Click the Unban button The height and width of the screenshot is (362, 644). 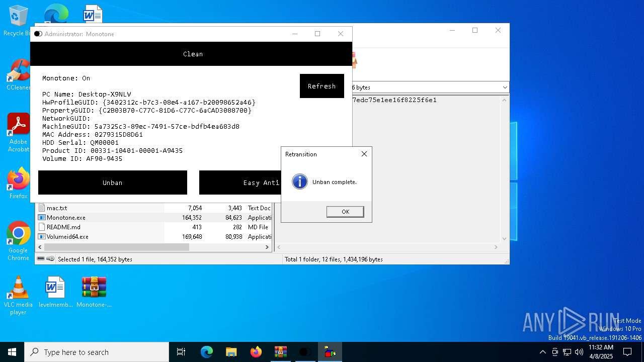coord(113,183)
